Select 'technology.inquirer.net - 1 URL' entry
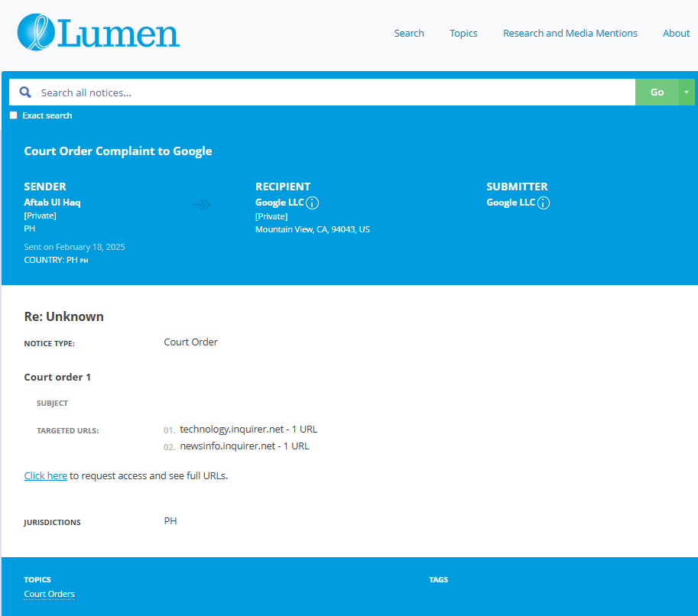The width and height of the screenshot is (698, 616). tap(248, 430)
